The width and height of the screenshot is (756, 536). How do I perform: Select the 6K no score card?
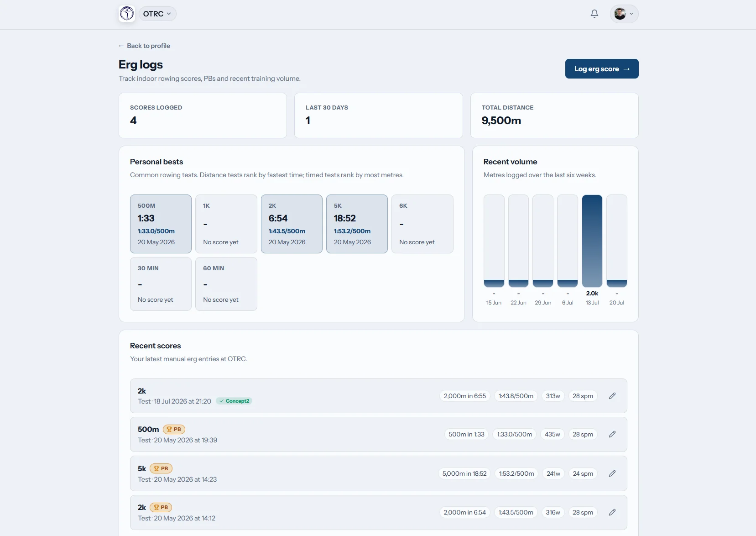422,224
